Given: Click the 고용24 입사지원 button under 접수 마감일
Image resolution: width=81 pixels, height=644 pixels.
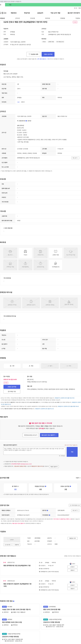Looking at the screenshot, I should pos(12,387).
